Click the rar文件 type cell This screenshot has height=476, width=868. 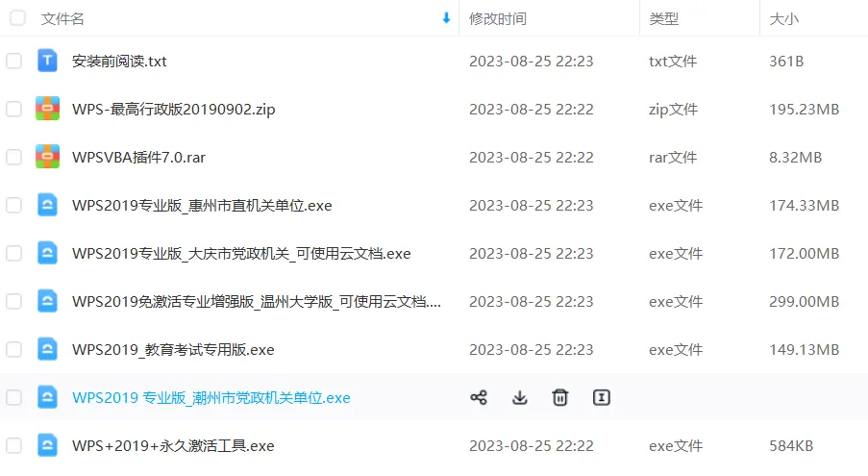pos(673,157)
